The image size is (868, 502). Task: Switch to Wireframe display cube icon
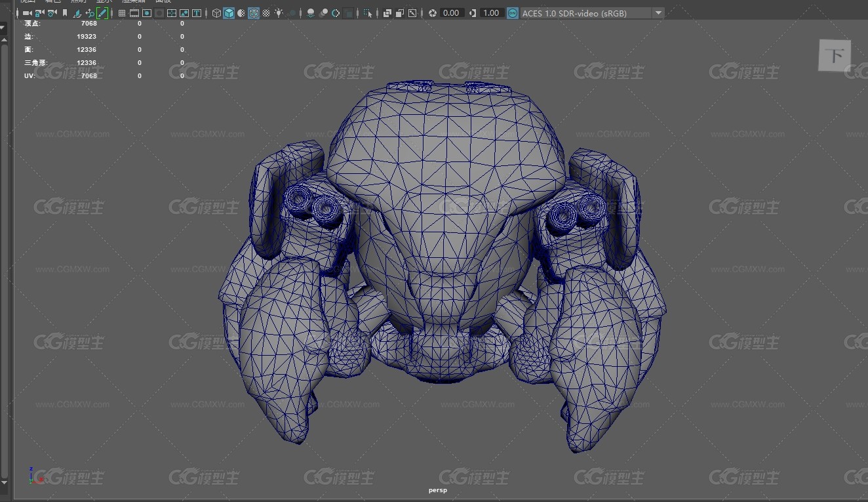[x=216, y=13]
